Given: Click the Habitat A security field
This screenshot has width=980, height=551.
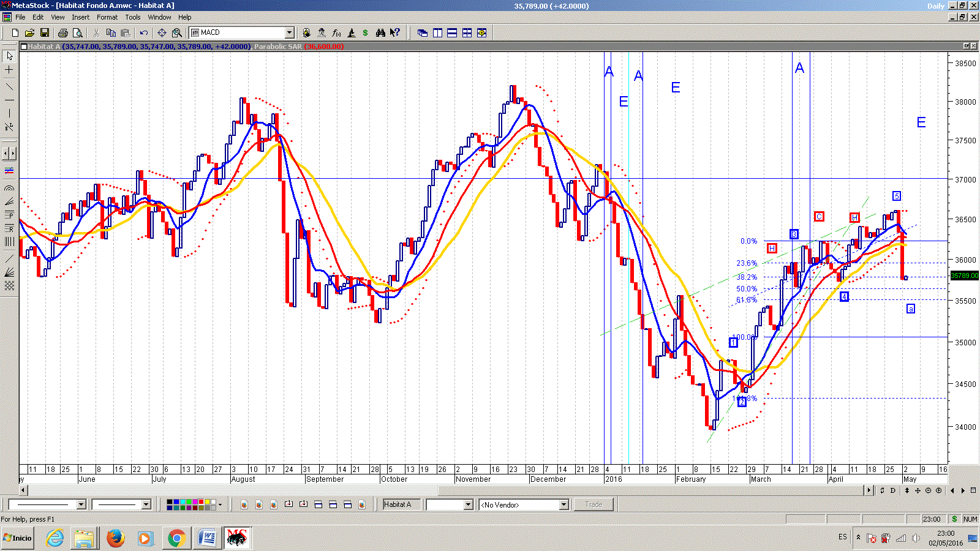Looking at the screenshot, I should pos(401,504).
